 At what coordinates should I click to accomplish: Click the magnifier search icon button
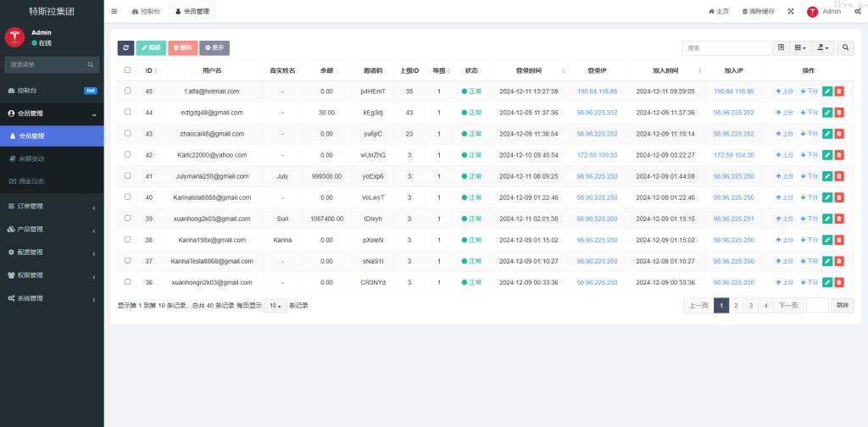[x=845, y=48]
